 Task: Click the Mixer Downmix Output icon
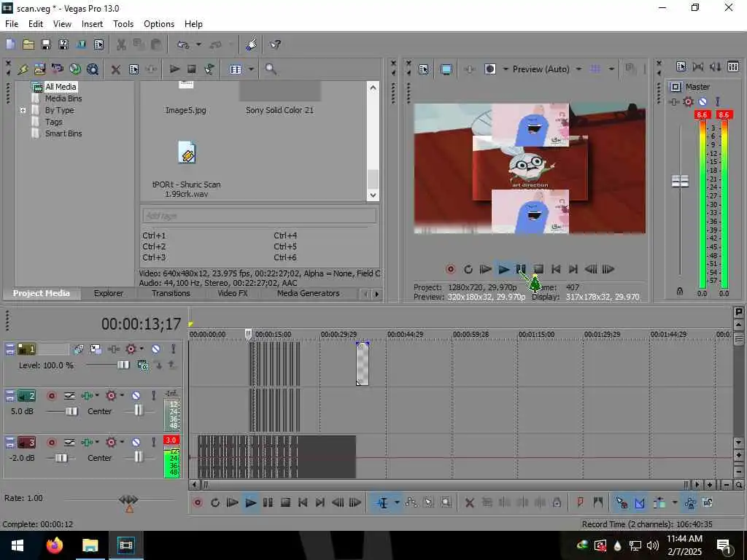698,66
